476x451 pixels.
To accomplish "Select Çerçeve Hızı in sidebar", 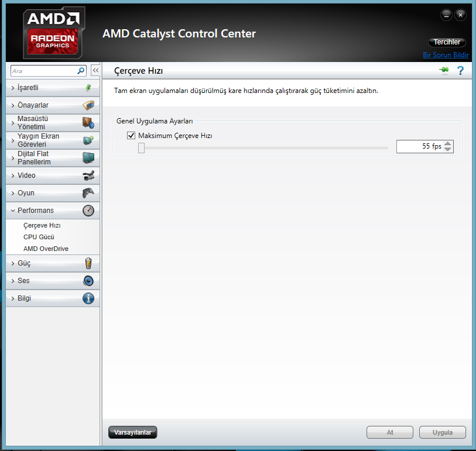I will pyautogui.click(x=42, y=225).
